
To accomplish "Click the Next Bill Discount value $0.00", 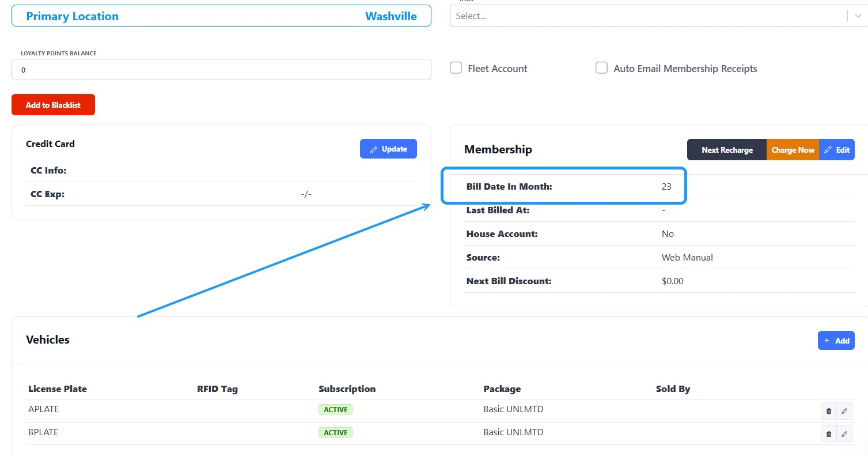I will tap(672, 281).
